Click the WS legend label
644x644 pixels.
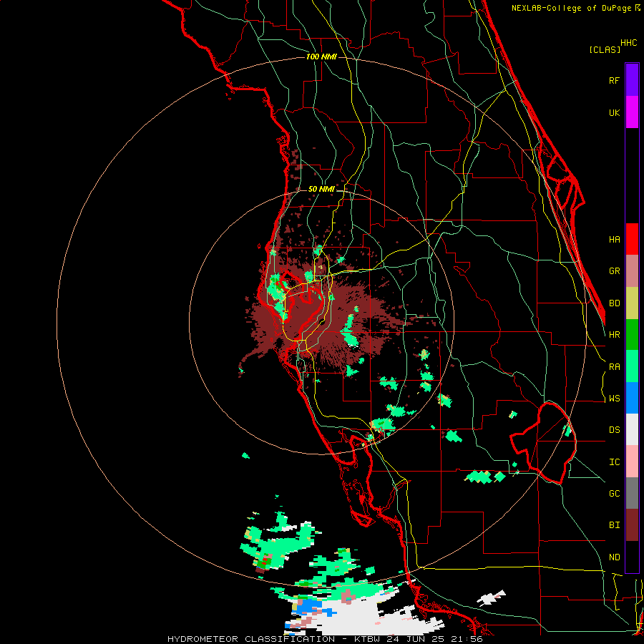(x=614, y=399)
